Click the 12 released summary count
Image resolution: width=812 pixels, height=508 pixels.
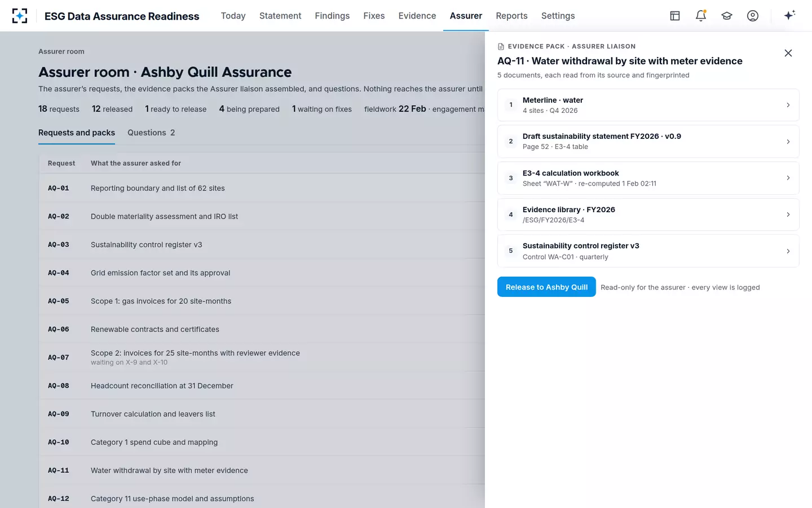(112, 109)
